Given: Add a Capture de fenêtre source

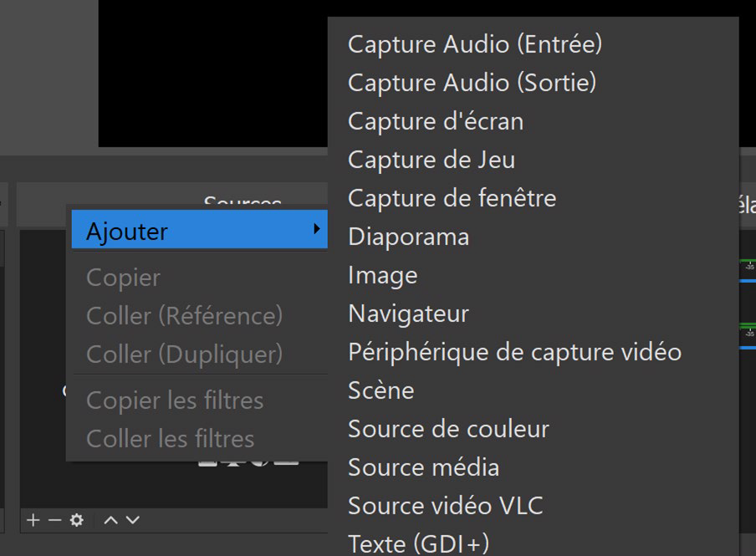Looking at the screenshot, I should click(452, 198).
